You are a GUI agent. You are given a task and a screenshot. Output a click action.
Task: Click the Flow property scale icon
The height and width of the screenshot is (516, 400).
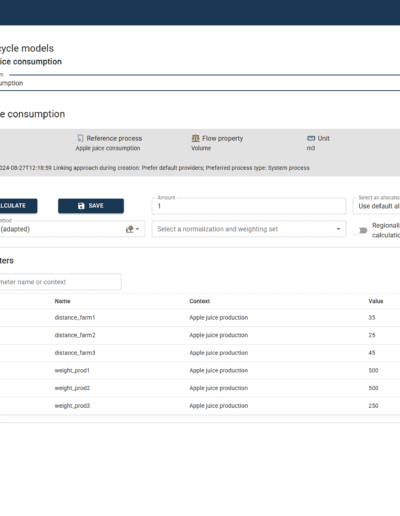pyautogui.click(x=195, y=138)
